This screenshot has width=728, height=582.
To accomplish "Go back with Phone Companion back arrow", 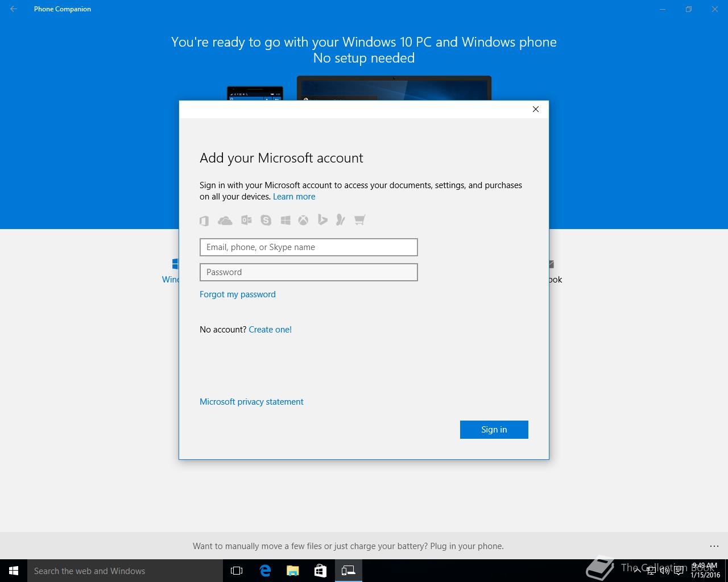I will (14, 9).
